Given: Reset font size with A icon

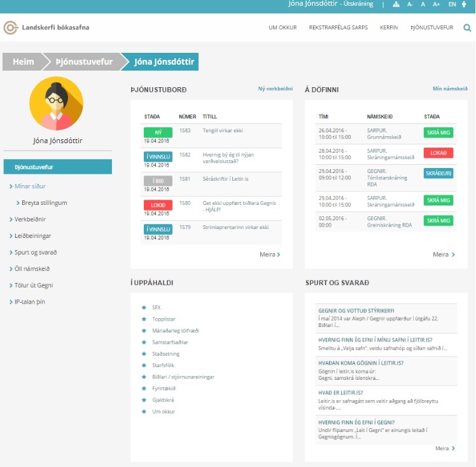Looking at the screenshot, I should pos(423,4).
